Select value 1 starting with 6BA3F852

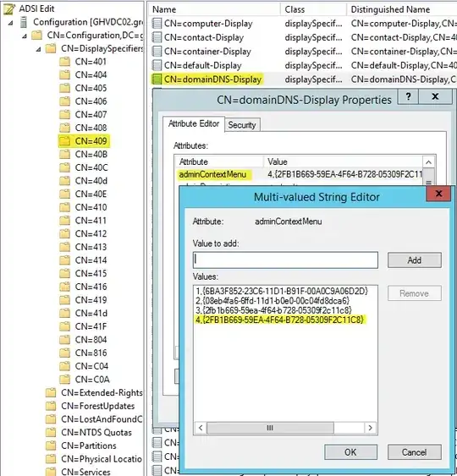coord(282,292)
